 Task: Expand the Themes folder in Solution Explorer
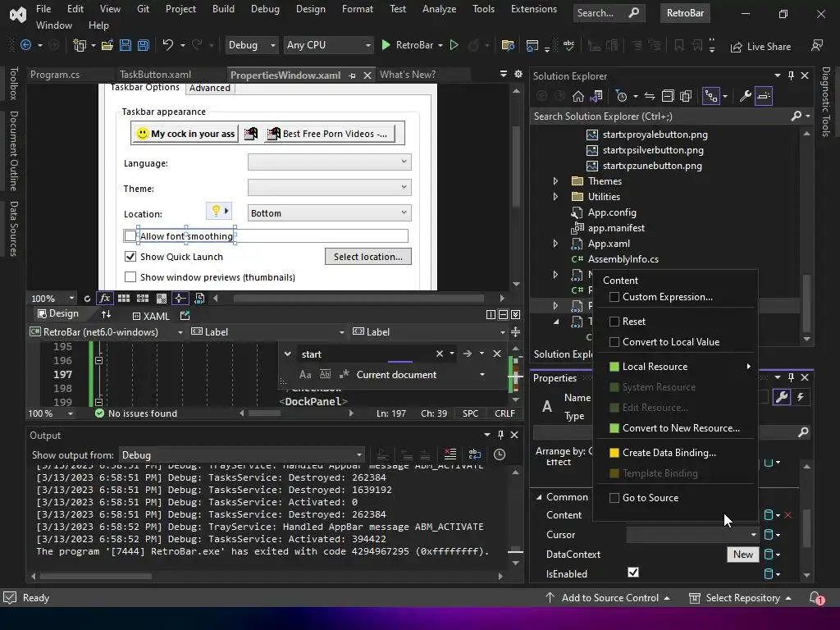point(555,181)
